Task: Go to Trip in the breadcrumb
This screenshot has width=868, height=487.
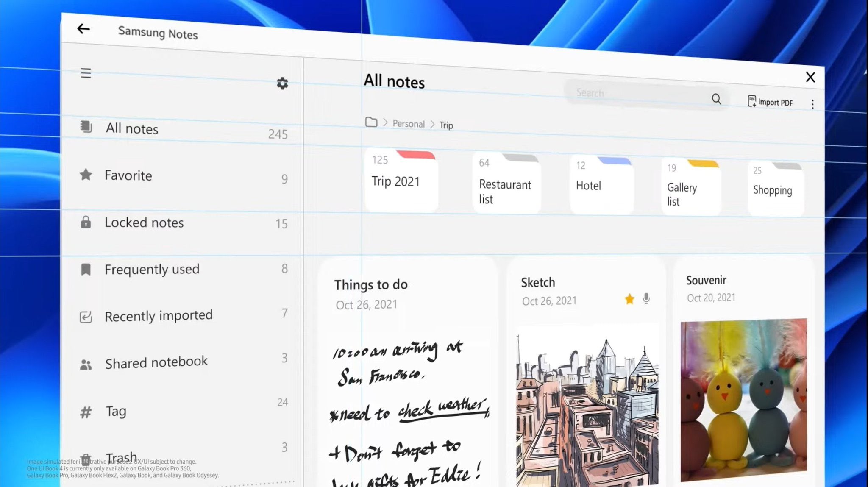Action: click(x=446, y=125)
